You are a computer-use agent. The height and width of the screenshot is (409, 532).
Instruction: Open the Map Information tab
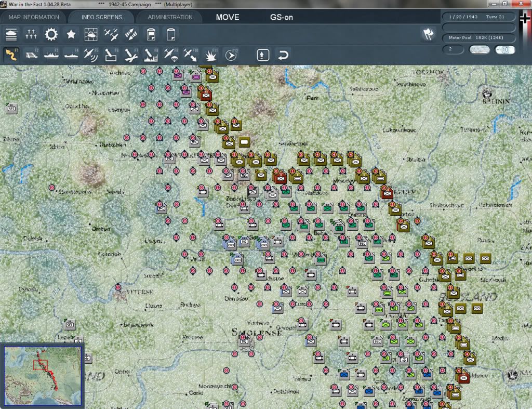coord(34,17)
